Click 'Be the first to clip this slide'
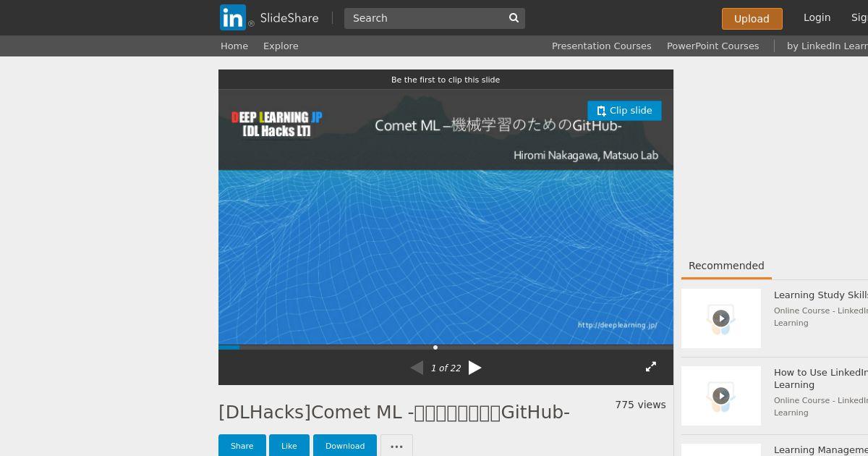 point(446,80)
